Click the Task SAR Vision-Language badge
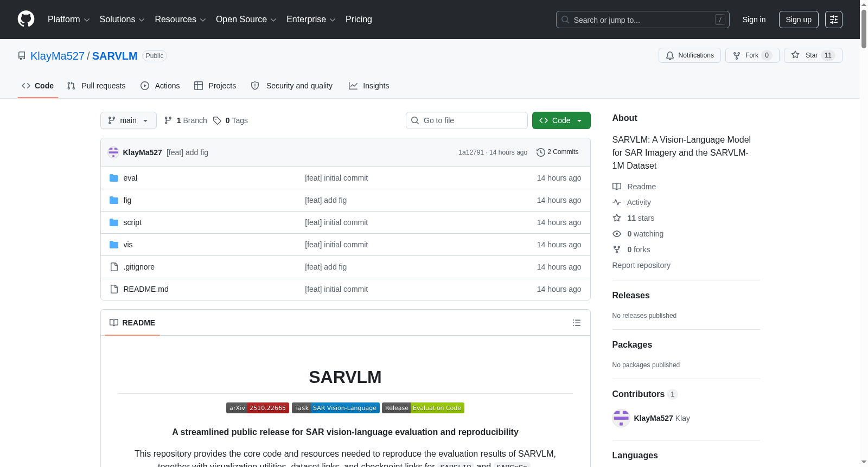This screenshot has width=868, height=467. [x=336, y=408]
